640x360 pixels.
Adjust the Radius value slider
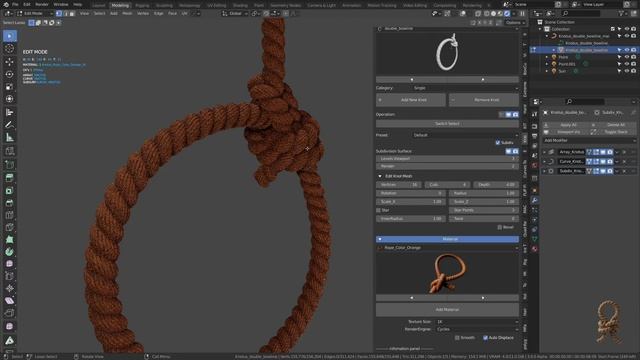click(x=484, y=193)
